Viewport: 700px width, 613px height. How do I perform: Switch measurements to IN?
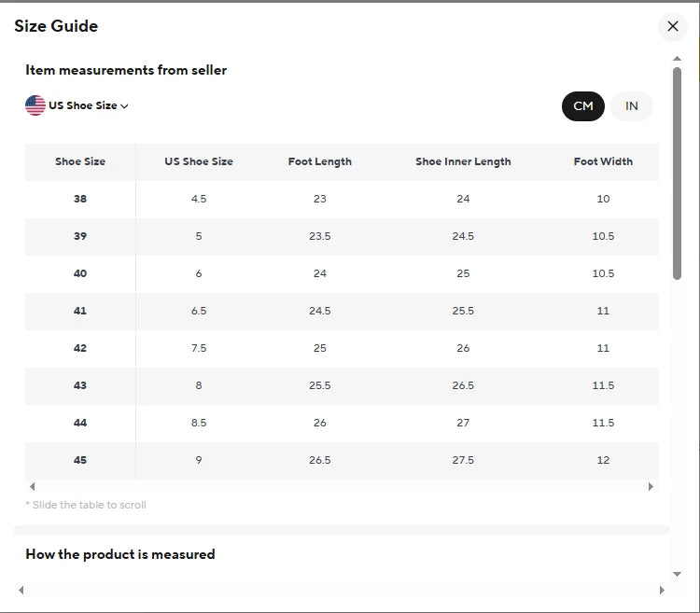click(632, 106)
